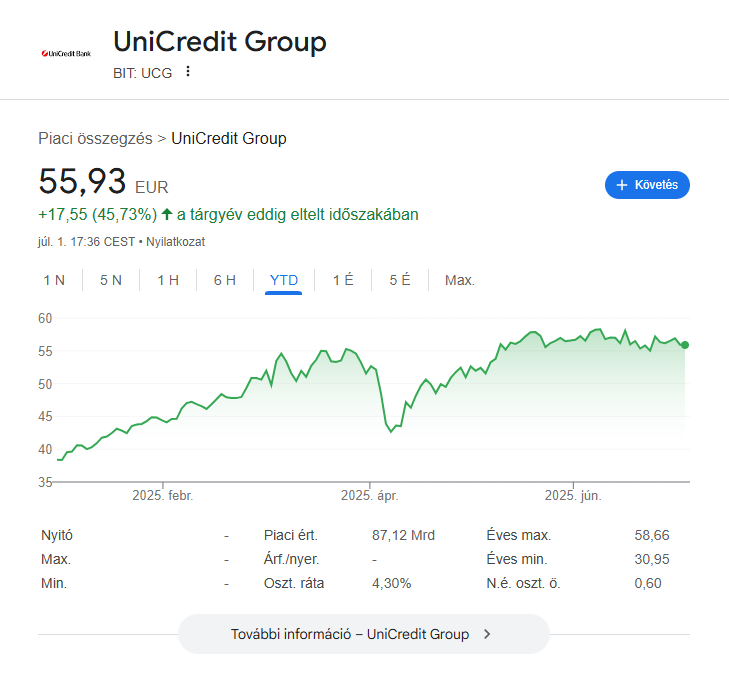Image resolution: width=729 pixels, height=682 pixels.
Task: Show the 1 É chart range
Action: (343, 280)
